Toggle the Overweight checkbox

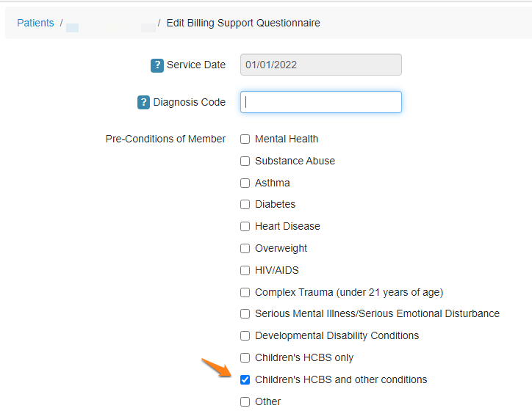coord(245,248)
